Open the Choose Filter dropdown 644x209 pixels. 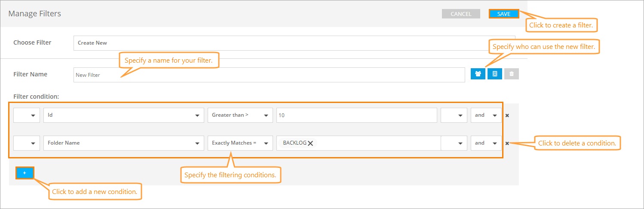(x=294, y=43)
